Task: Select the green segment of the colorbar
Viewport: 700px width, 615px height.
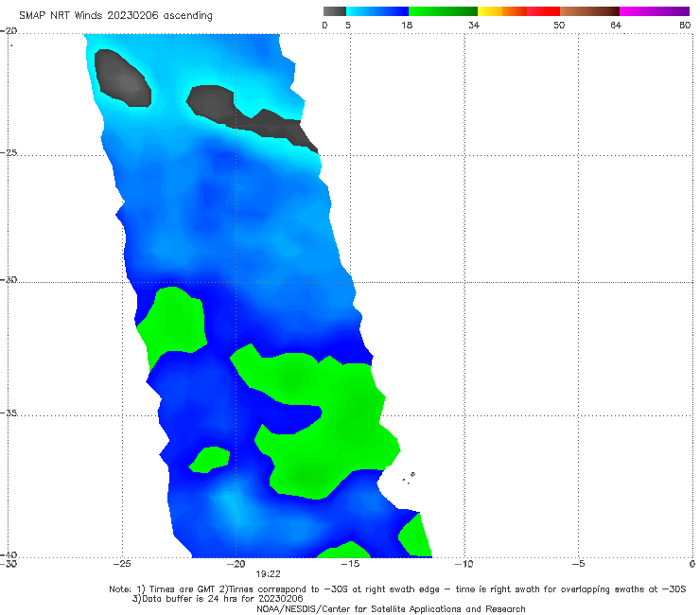Action: [443, 11]
